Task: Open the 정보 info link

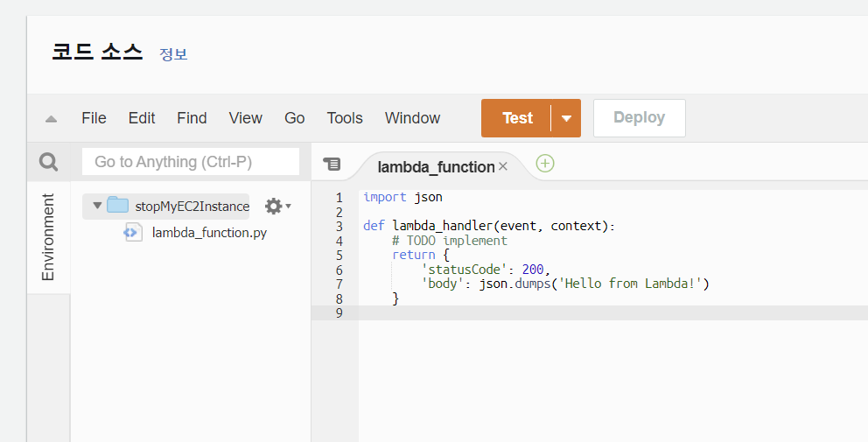Action: [x=173, y=54]
